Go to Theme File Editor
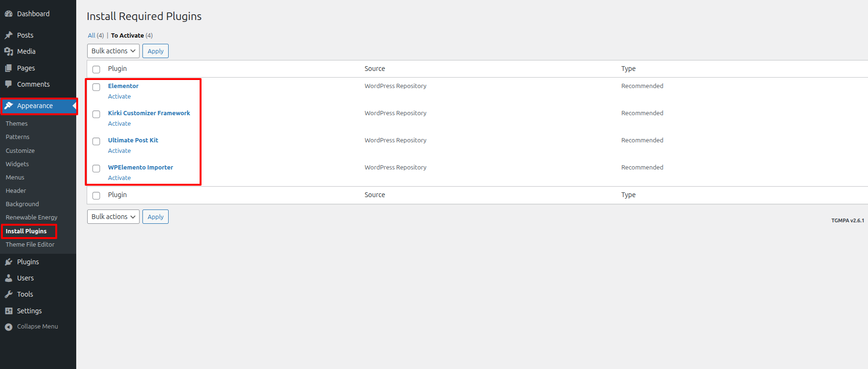This screenshot has height=369, width=868. coord(30,244)
